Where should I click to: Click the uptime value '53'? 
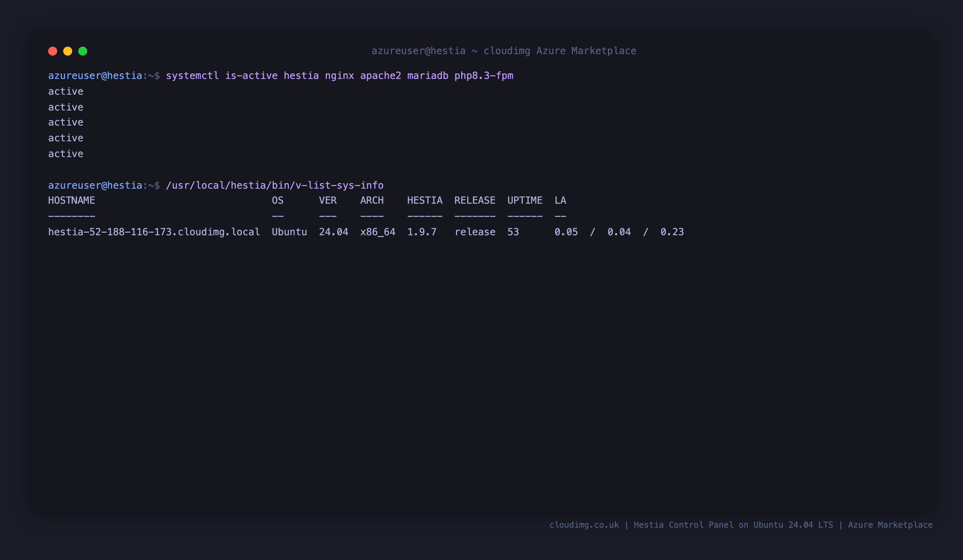[x=513, y=232]
